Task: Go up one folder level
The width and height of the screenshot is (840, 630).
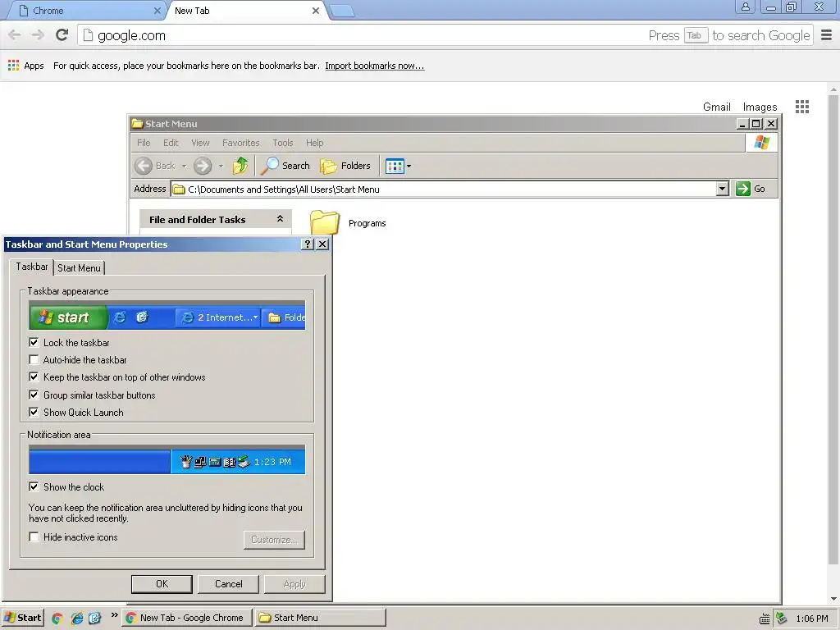Action: (240, 166)
